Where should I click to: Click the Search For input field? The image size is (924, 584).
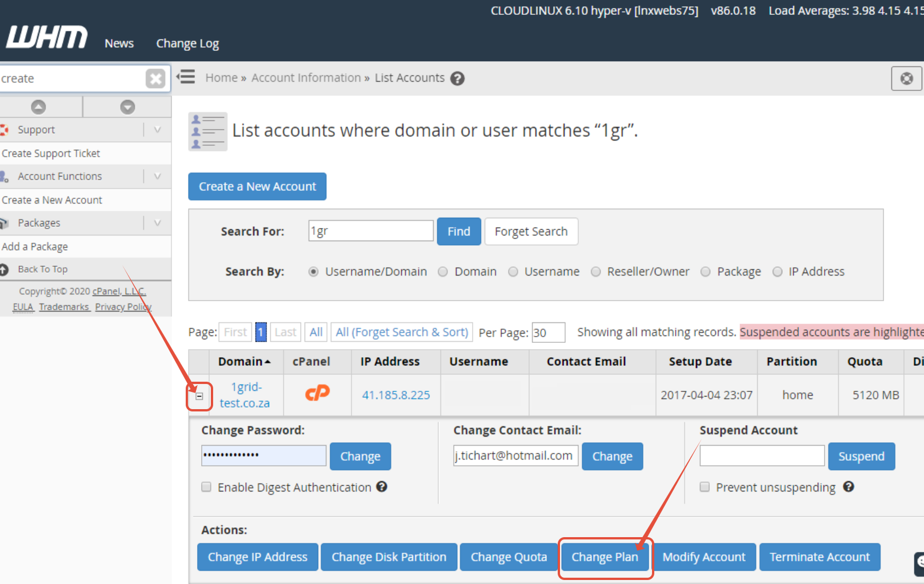[371, 231]
